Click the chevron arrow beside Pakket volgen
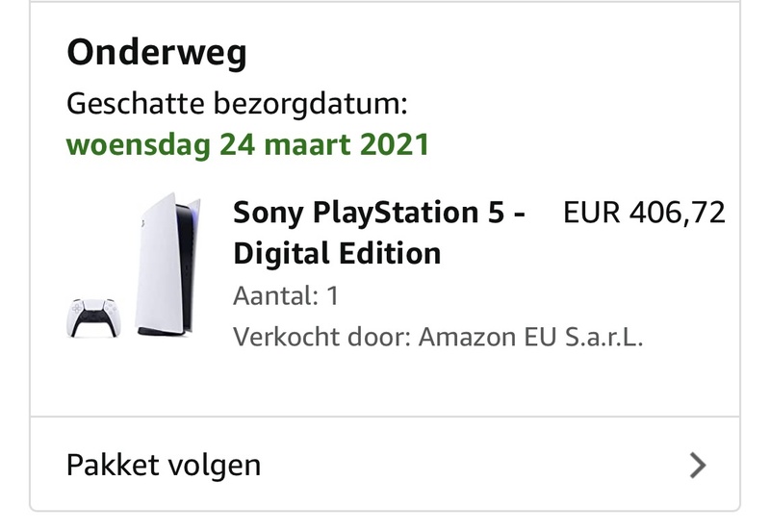Screen dimensions: 770x532 pyautogui.click(x=698, y=467)
